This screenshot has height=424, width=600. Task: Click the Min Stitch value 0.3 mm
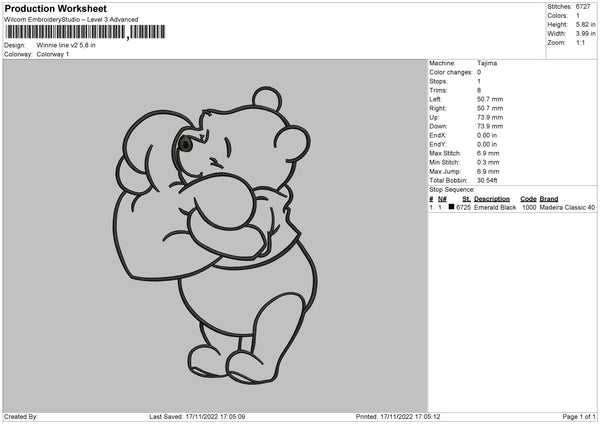[488, 163]
